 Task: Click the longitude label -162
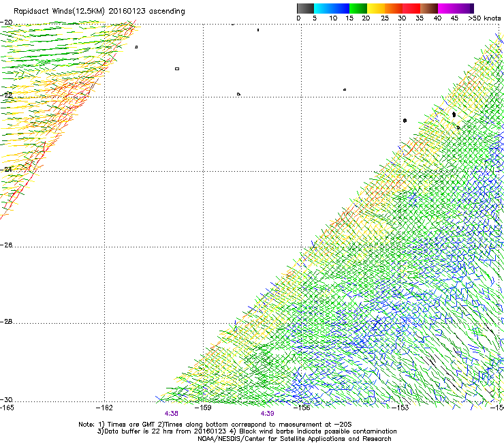coord(104,408)
